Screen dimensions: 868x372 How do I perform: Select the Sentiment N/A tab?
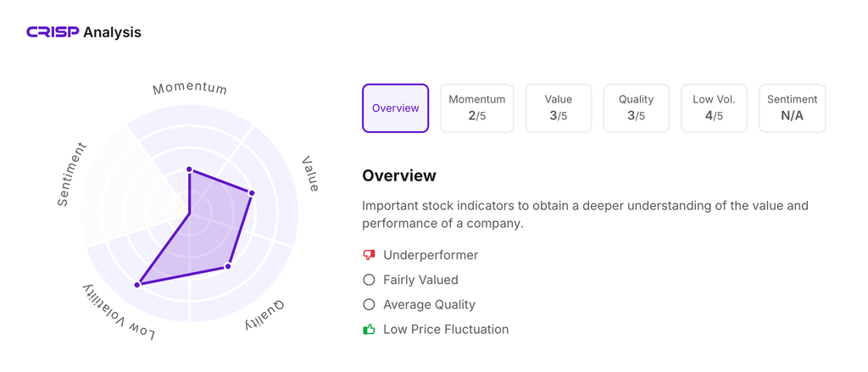pos(792,108)
